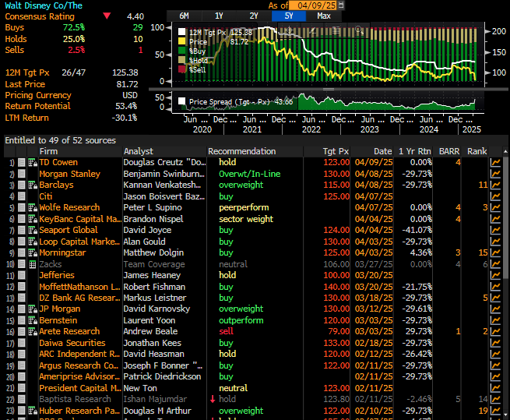Click analyst name Andrew Beale
This screenshot has width=510, height=420.
pos(150,331)
